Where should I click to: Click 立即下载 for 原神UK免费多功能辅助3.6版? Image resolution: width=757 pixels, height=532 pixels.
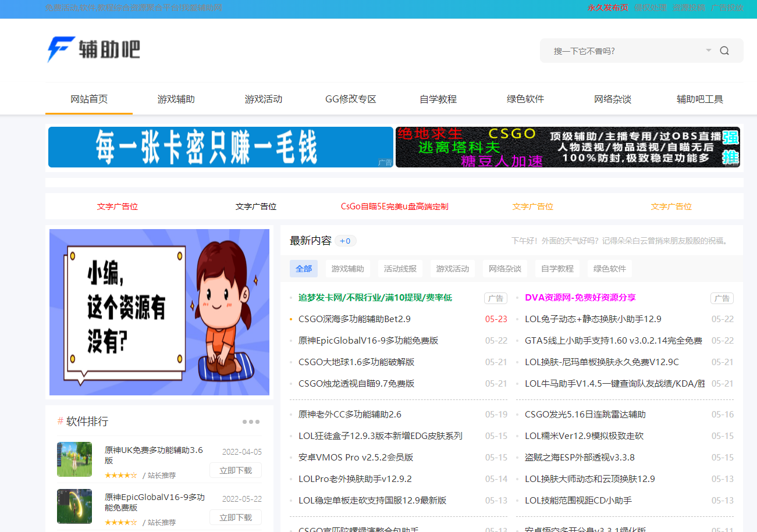point(236,470)
